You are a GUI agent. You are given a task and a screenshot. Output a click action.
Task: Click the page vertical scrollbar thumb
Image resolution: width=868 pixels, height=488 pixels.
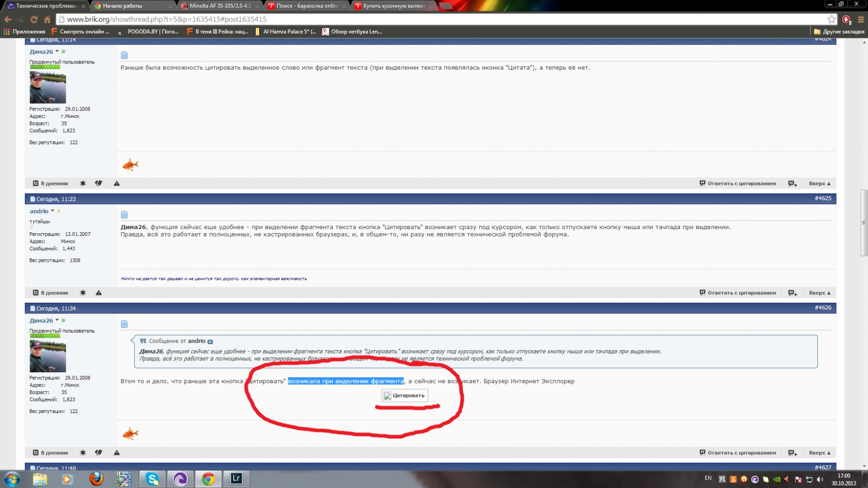864,223
